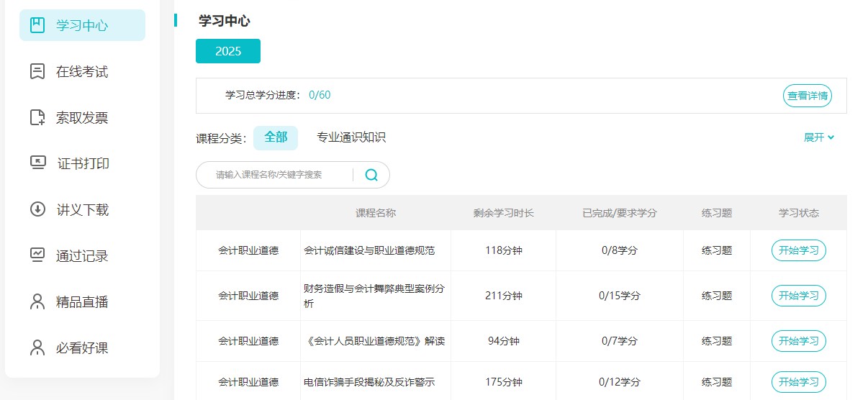This screenshot has width=868, height=400.
Task: Open 练习题 for 电信诈骗手段揭秘及反诈警示
Action: (x=716, y=382)
